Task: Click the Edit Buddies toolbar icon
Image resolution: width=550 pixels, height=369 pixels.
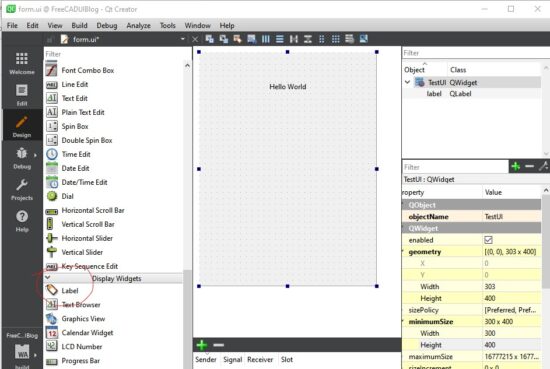Action: (237, 39)
